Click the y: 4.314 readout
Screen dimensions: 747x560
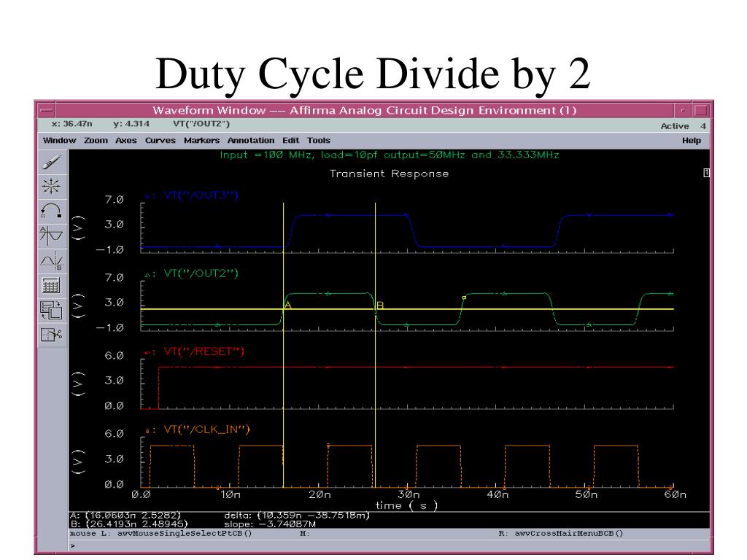click(131, 124)
